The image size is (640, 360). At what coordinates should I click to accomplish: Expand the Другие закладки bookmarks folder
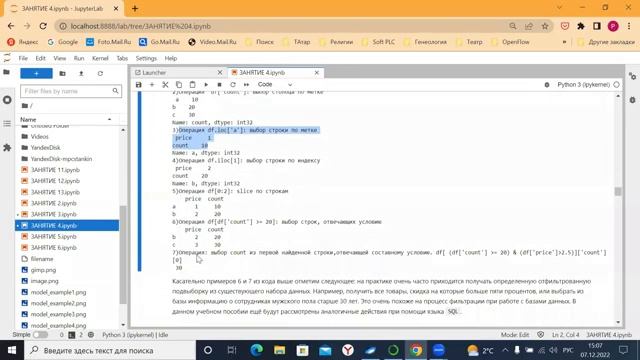click(606, 42)
